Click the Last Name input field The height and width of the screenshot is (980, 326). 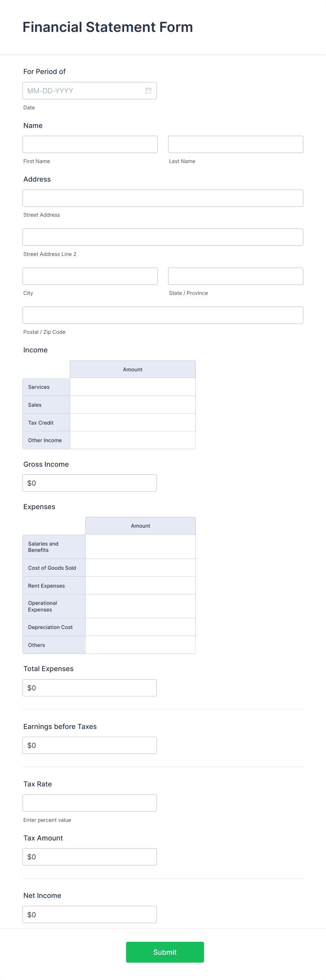tap(235, 144)
